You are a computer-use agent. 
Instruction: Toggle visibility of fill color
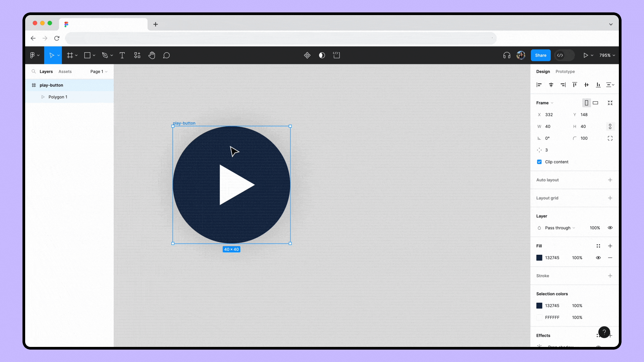598,258
